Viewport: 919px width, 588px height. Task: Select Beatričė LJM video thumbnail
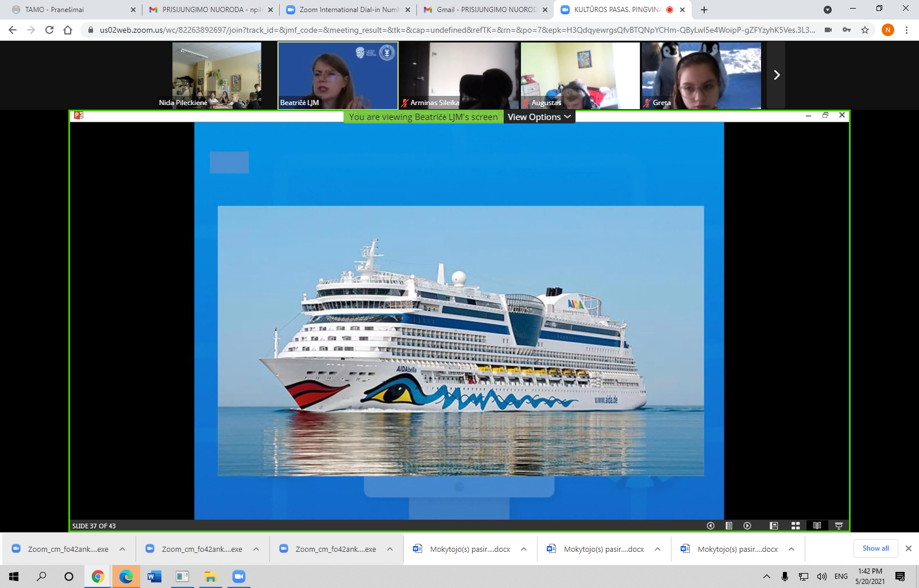(338, 75)
